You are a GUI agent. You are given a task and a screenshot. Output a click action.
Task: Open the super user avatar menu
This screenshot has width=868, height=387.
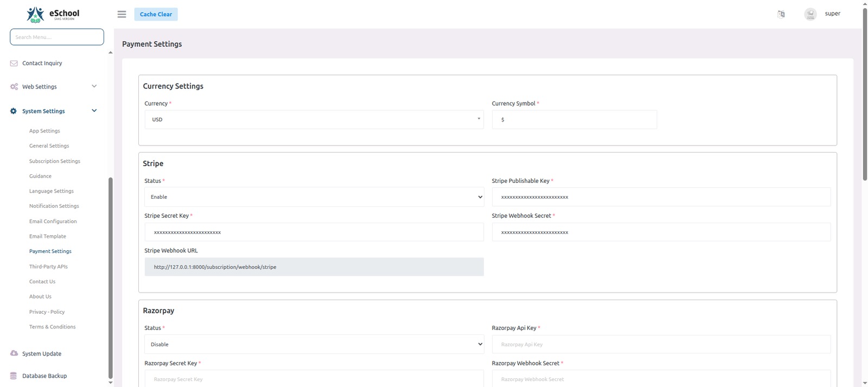pos(810,14)
